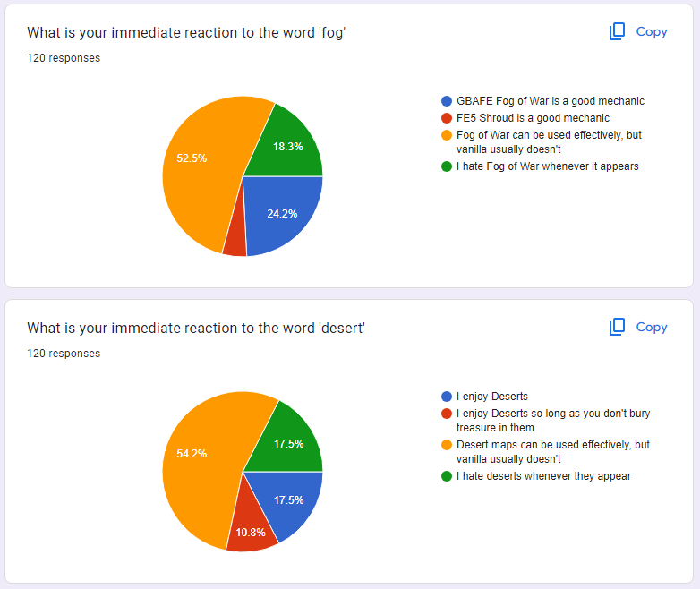
Task: Click the green dot for hate Fog of War
Action: 447,166
